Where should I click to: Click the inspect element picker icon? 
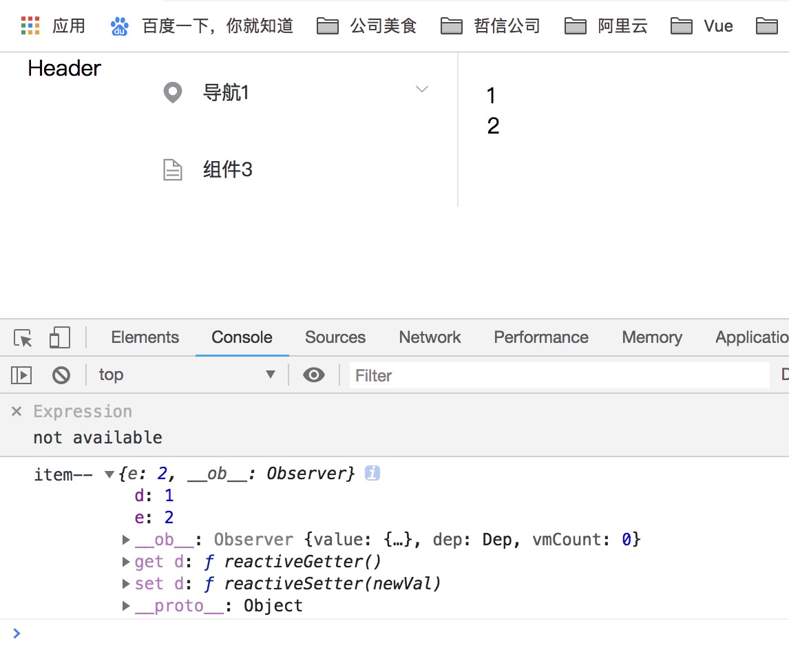pos(23,338)
